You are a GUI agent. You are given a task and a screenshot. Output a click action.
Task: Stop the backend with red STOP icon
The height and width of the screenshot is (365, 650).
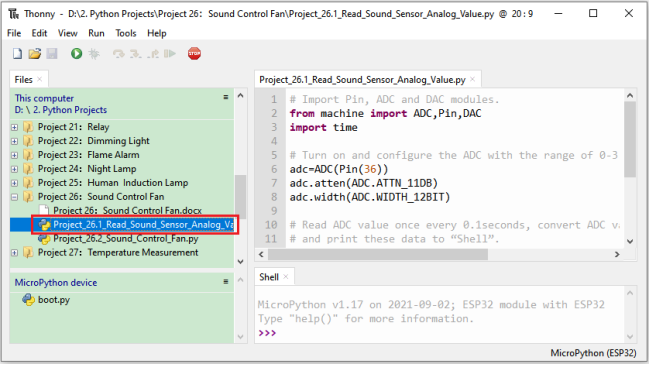(x=194, y=54)
